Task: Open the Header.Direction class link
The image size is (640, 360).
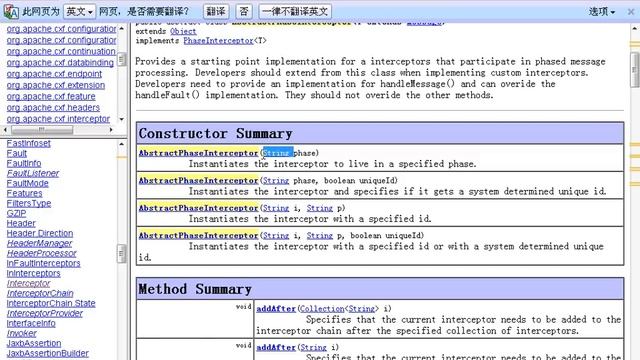Action: pos(40,233)
